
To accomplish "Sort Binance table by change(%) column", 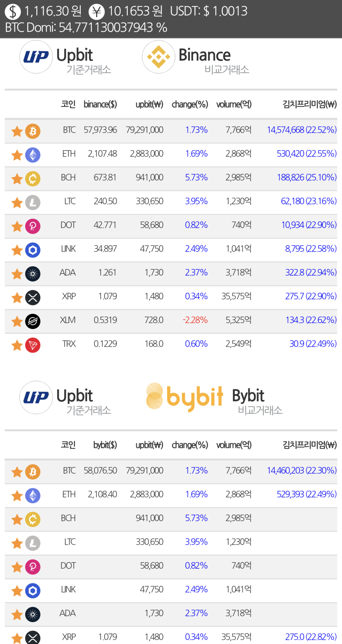I will (x=190, y=104).
